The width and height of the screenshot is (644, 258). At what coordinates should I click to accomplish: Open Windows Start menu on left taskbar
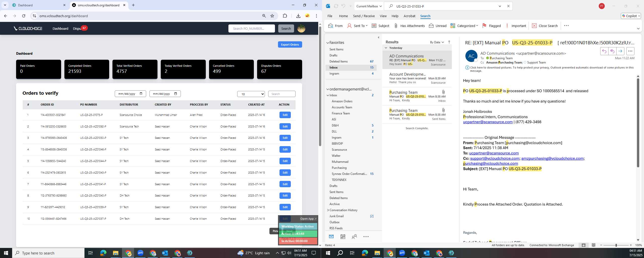point(6,253)
